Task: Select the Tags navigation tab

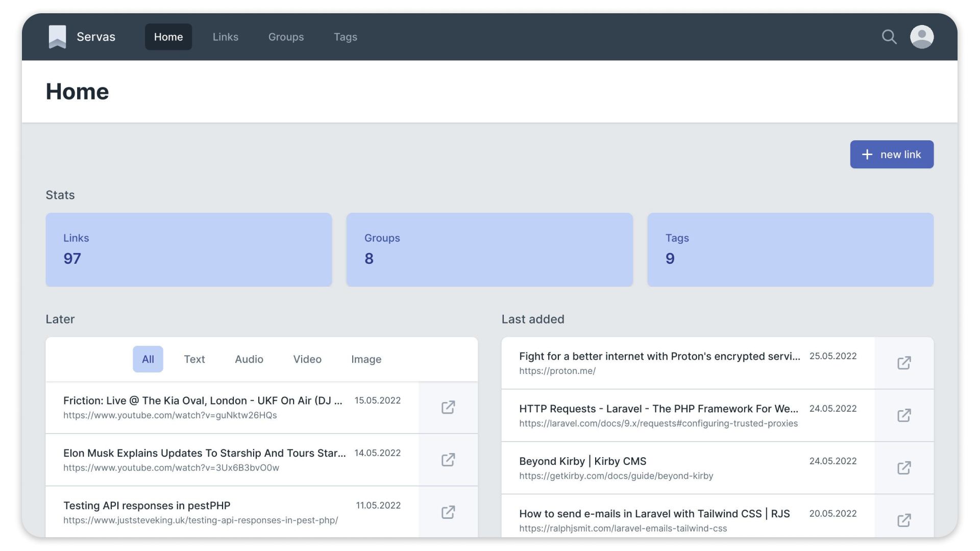Action: coord(345,36)
